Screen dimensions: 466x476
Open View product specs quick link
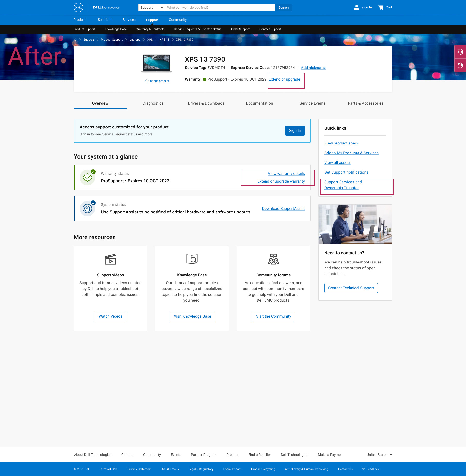click(x=342, y=143)
